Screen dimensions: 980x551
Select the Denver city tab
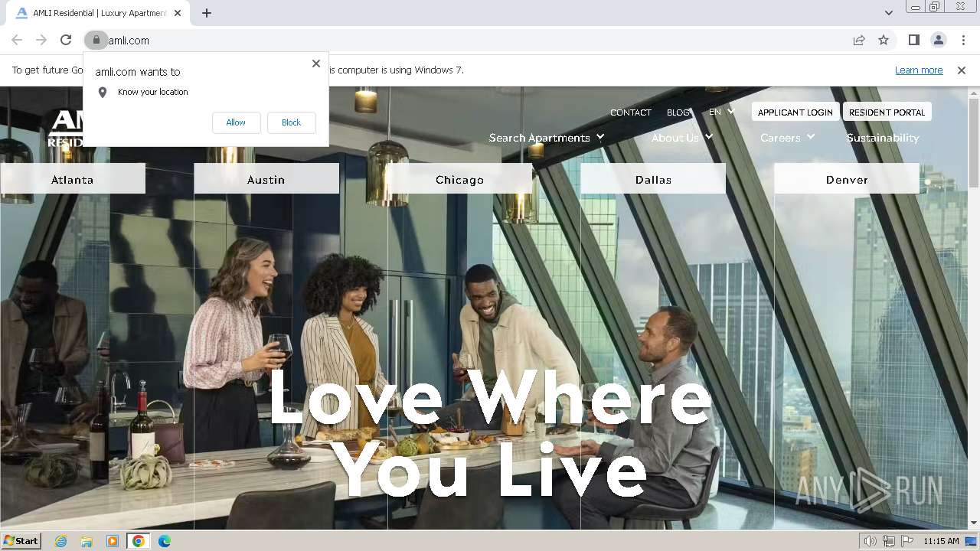click(847, 179)
